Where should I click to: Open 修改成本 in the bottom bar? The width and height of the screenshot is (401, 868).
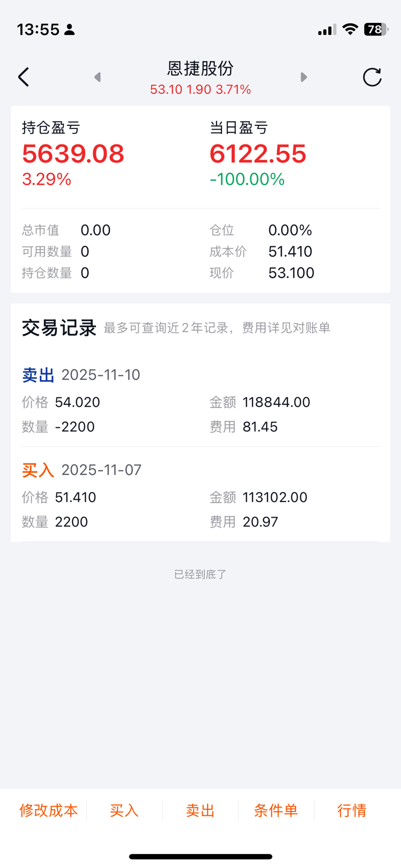click(49, 810)
